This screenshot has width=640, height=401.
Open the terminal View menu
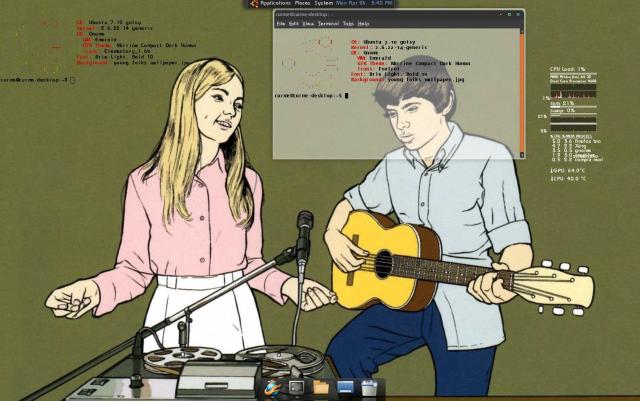308,24
